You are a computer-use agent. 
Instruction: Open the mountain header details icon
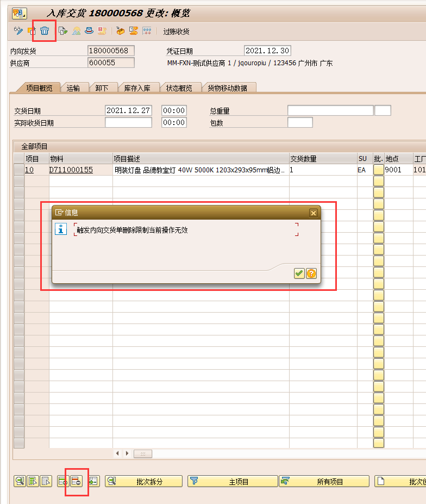(x=77, y=31)
